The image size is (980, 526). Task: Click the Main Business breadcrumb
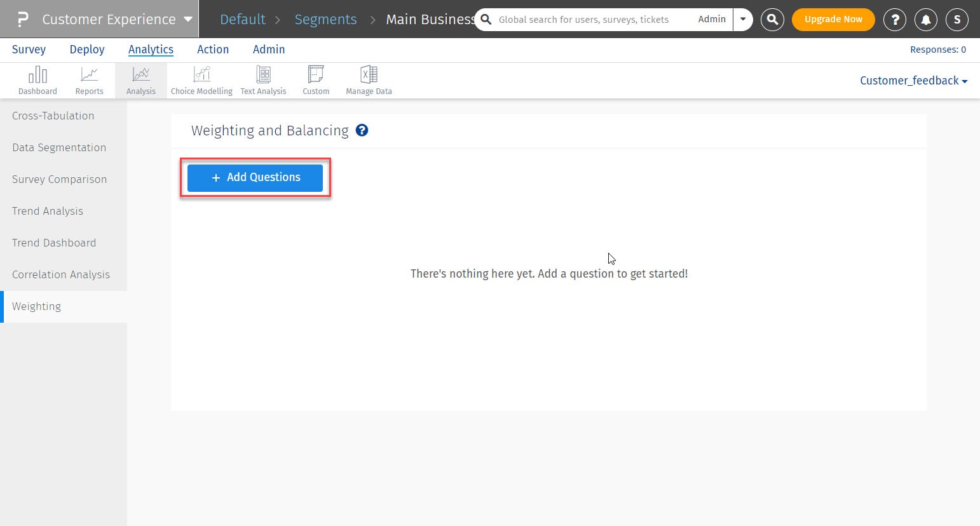(x=430, y=19)
